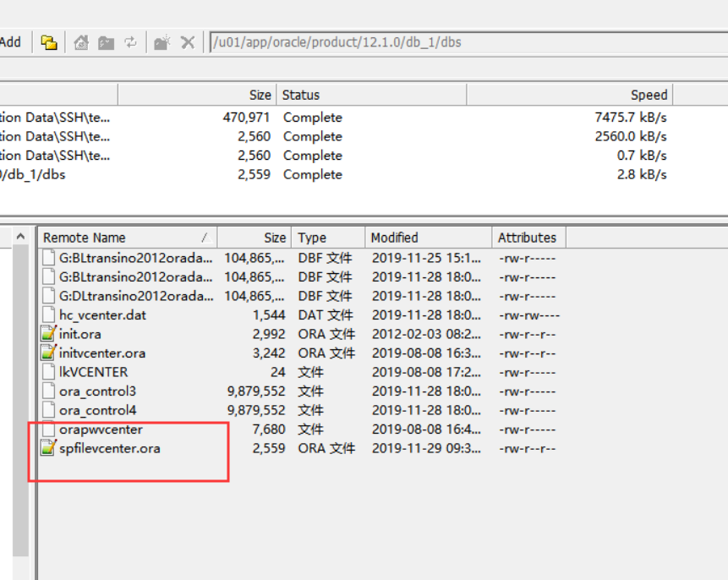Select the file named orapwvcenter
This screenshot has width=728, height=580.
point(101,430)
